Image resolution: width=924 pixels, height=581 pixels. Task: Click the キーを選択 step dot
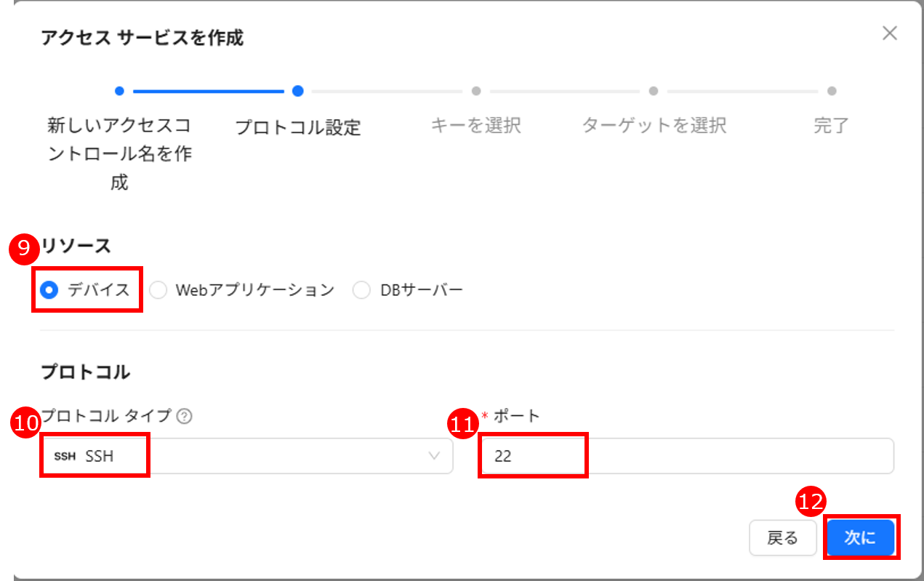click(475, 92)
